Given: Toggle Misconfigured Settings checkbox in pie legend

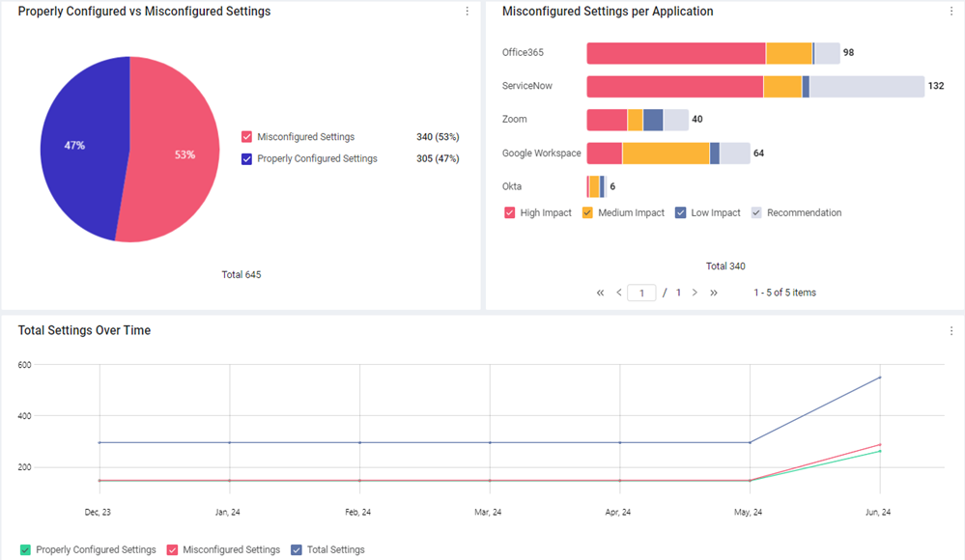Looking at the screenshot, I should coord(246,136).
